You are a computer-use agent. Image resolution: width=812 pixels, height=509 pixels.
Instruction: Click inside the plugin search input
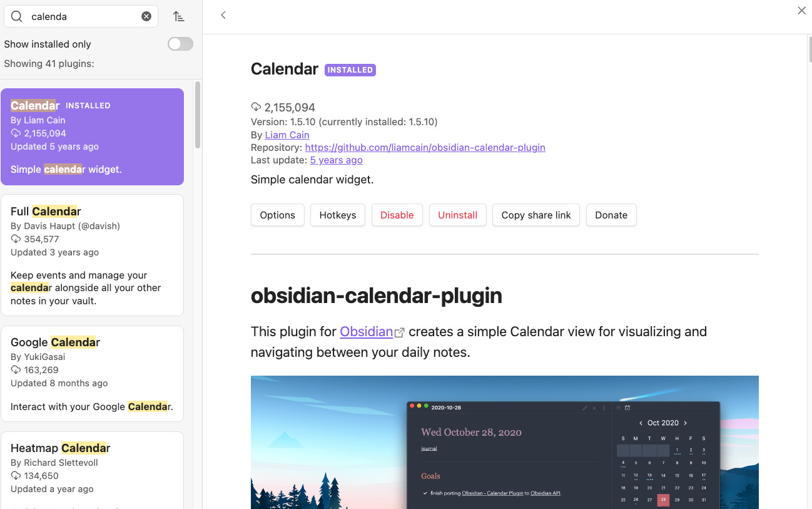tap(75, 16)
